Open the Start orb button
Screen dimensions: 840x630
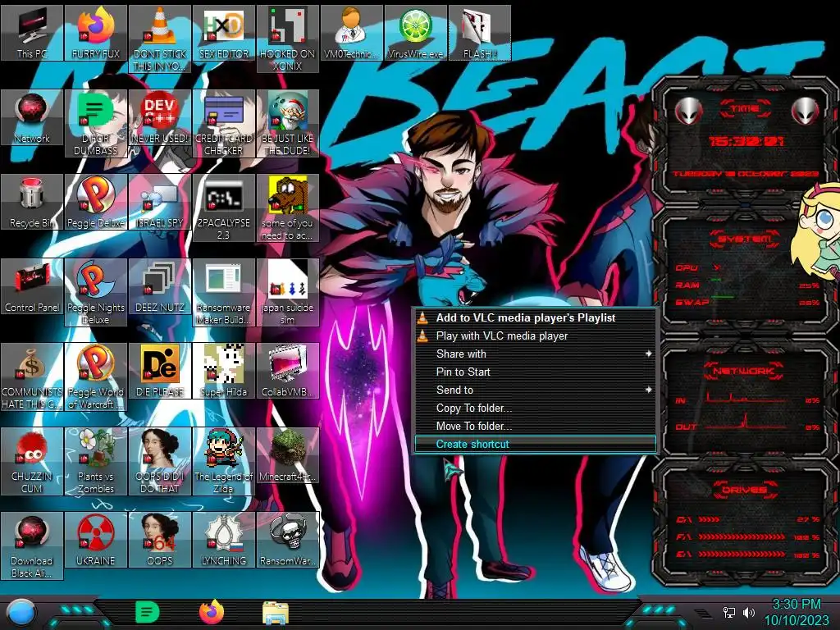click(21, 613)
